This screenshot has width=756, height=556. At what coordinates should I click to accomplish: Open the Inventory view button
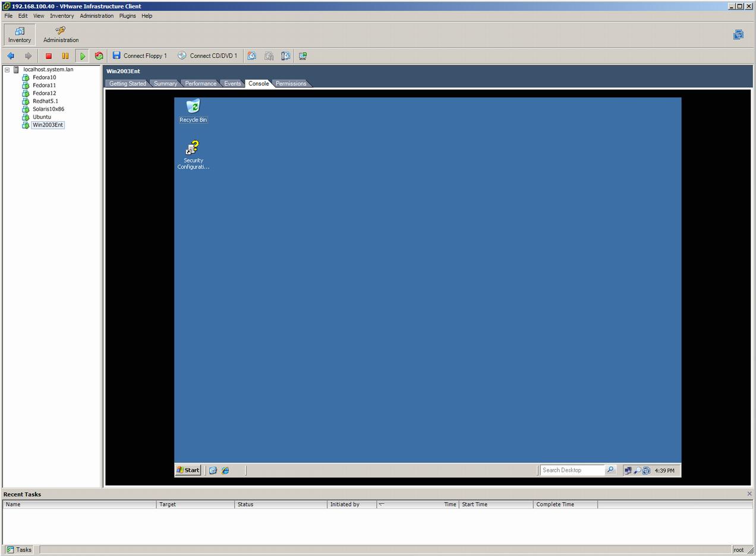click(x=20, y=34)
